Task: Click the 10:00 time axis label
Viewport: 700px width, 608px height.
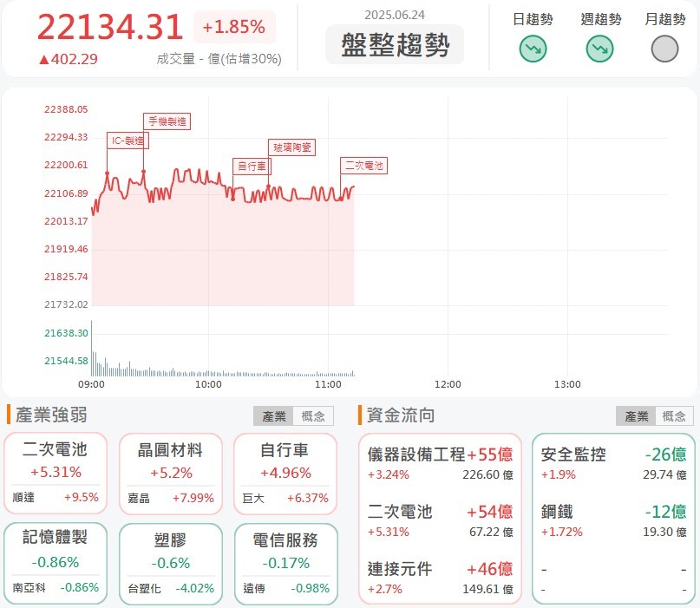Action: [x=208, y=384]
